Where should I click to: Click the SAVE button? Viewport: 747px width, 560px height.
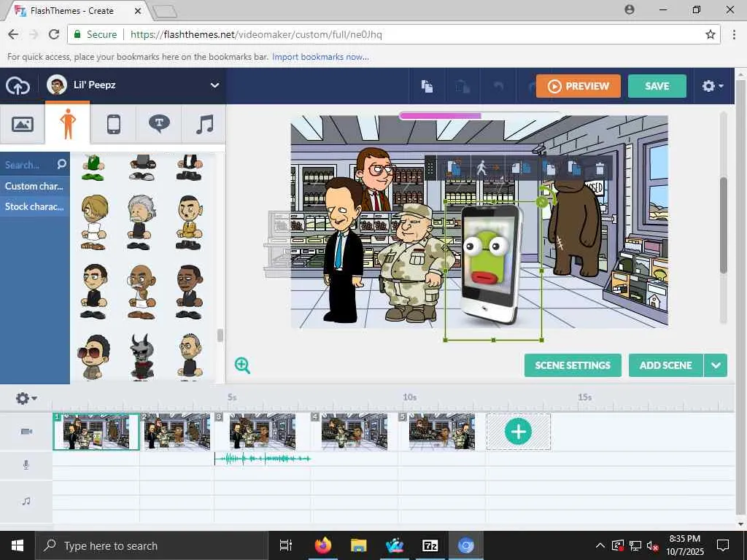(x=657, y=86)
